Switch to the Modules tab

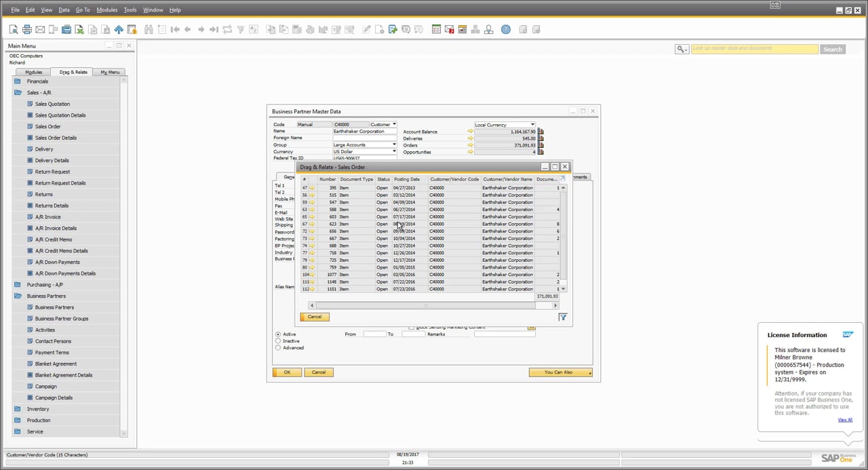[33, 72]
